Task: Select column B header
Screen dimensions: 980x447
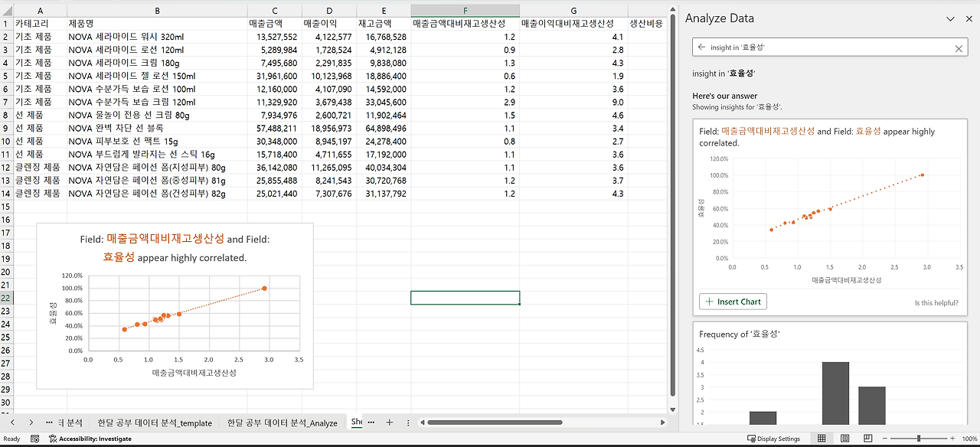Action: tap(157, 11)
